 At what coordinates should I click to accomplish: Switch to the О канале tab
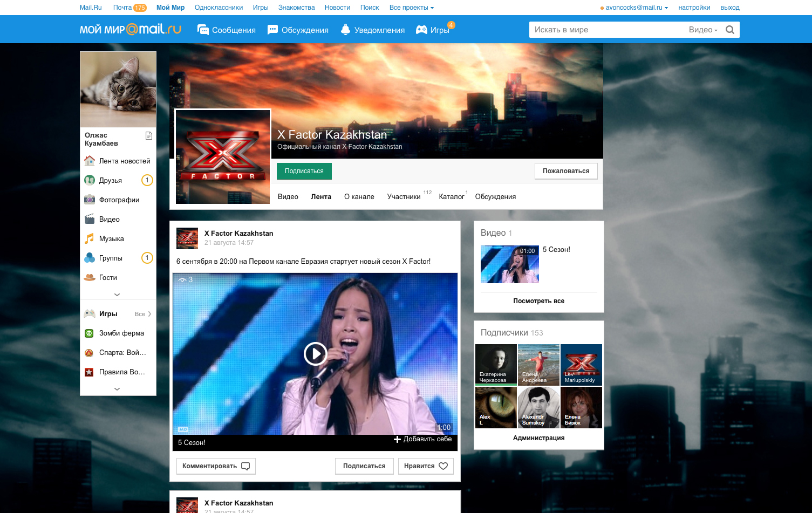[x=359, y=197]
